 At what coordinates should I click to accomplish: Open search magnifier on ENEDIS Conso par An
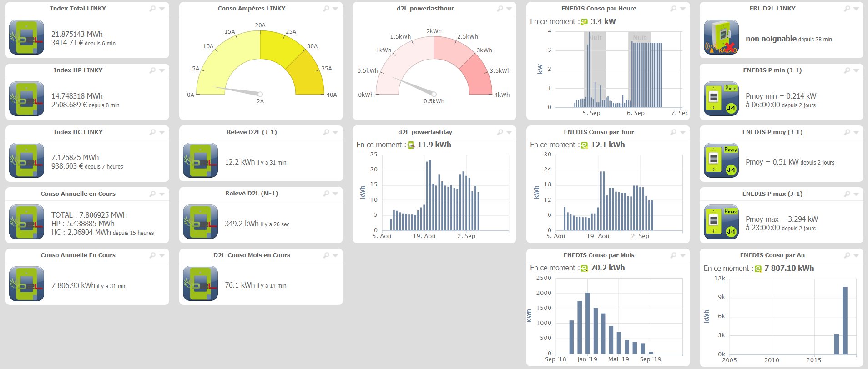point(847,255)
